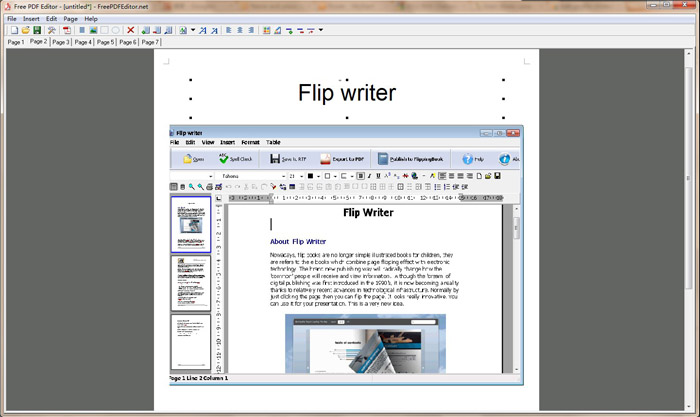Open the Help menu

(91, 19)
